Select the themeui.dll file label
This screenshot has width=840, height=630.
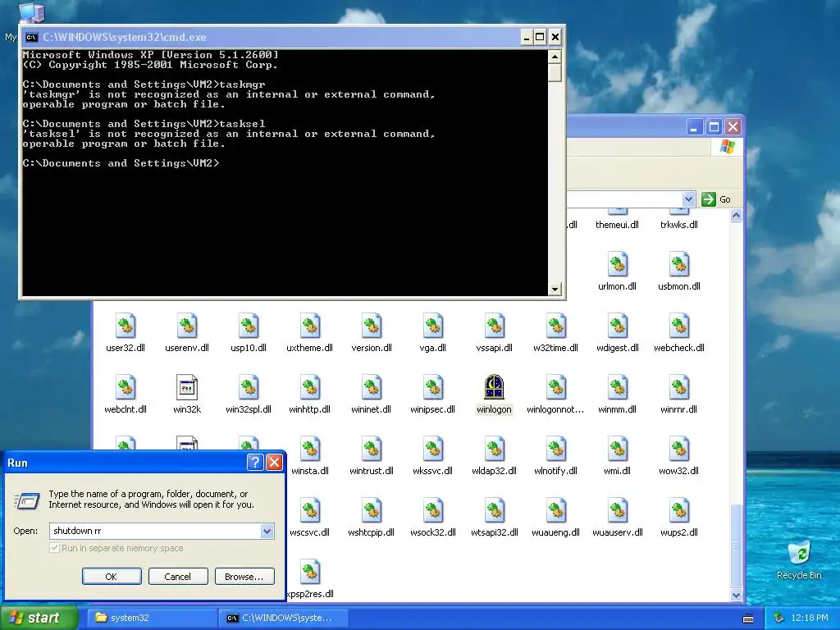pyautogui.click(x=617, y=225)
